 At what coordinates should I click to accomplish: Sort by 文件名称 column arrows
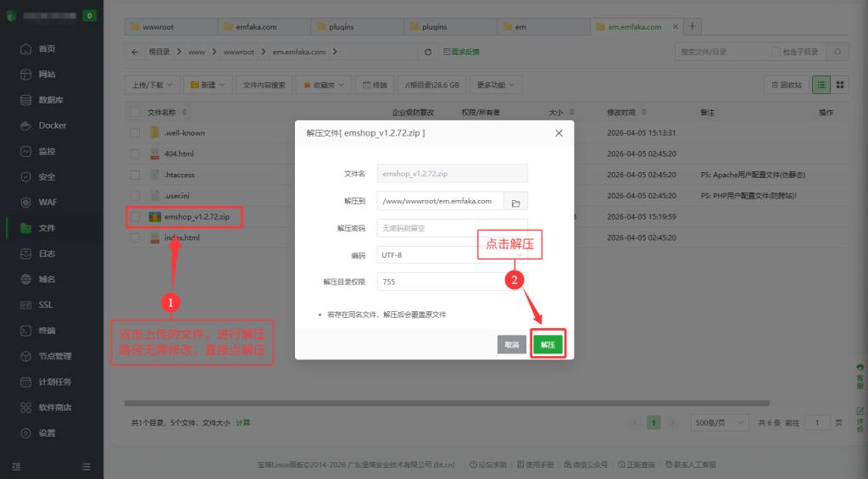(x=184, y=112)
